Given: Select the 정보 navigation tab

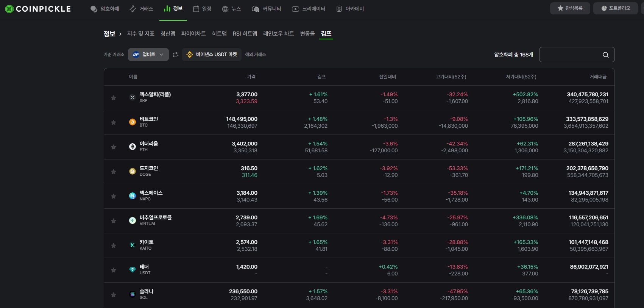Looking at the screenshot, I should pyautogui.click(x=173, y=9).
